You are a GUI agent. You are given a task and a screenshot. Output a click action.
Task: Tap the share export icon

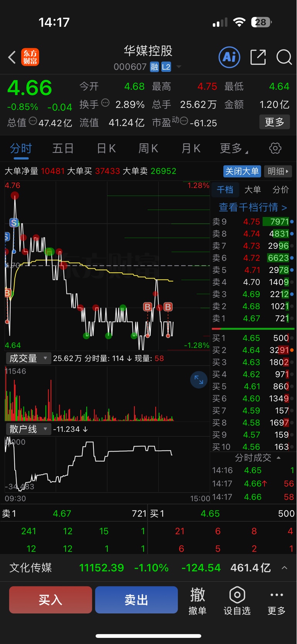tap(258, 57)
